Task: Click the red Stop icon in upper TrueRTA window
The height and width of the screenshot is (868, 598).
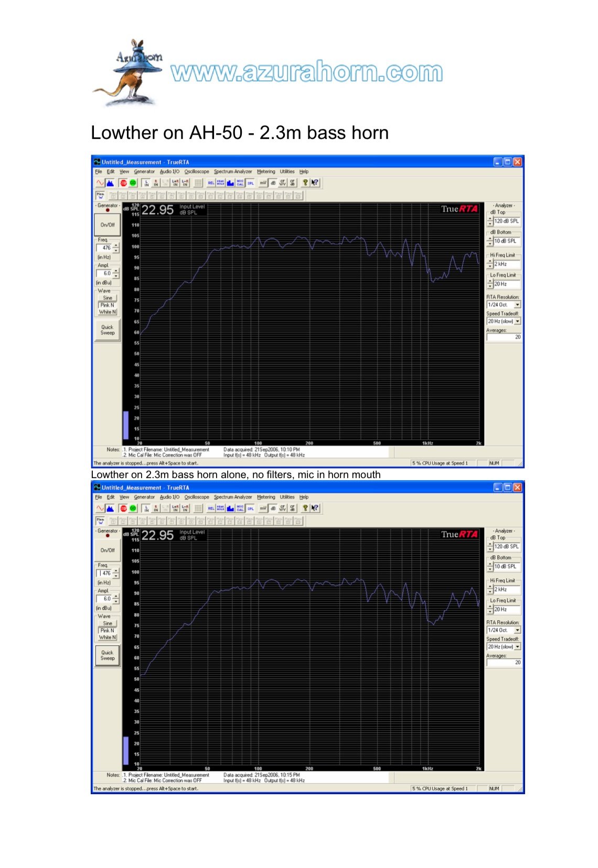Action: pyautogui.click(x=123, y=183)
